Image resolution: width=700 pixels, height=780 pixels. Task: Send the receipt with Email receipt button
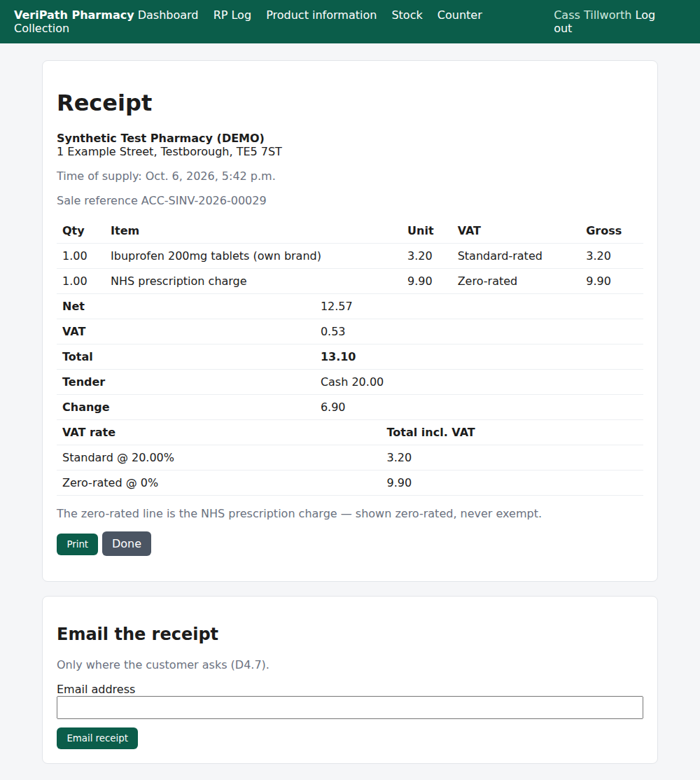click(x=97, y=738)
